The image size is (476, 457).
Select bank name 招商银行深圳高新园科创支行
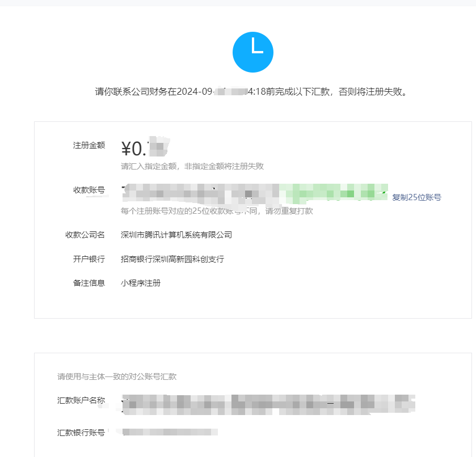click(172, 259)
